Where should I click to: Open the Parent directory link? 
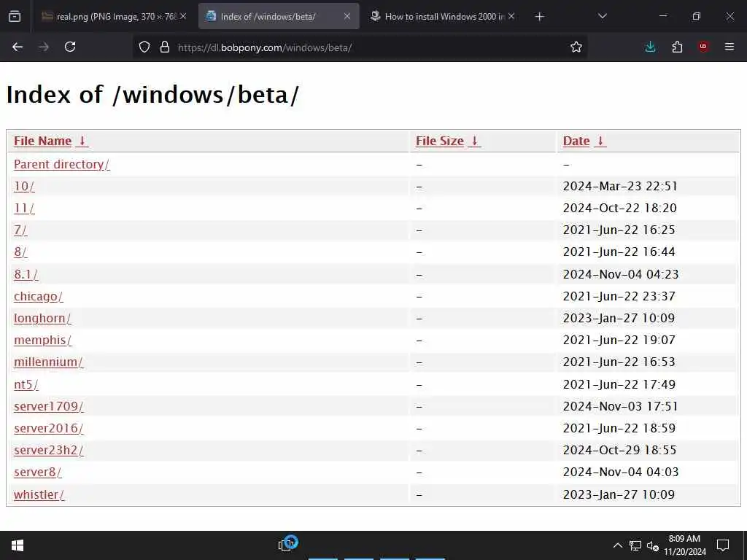(x=61, y=164)
